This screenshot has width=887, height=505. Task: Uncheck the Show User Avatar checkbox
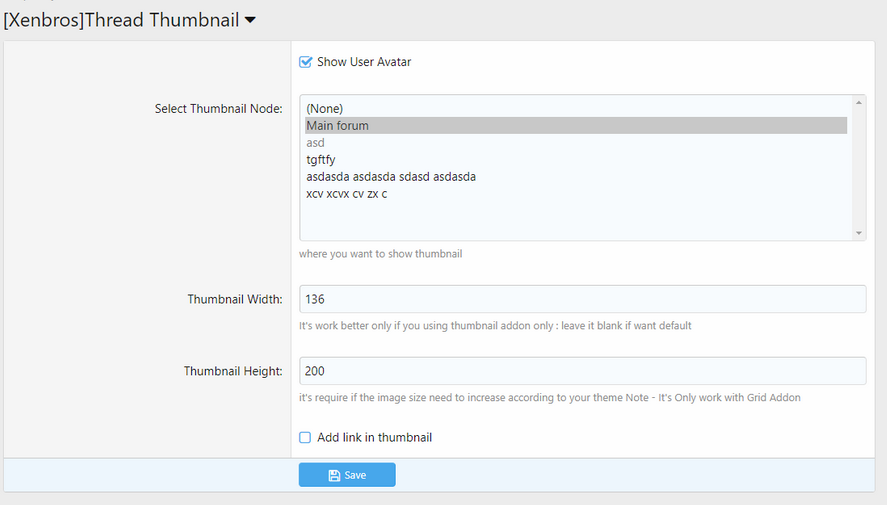pos(306,62)
